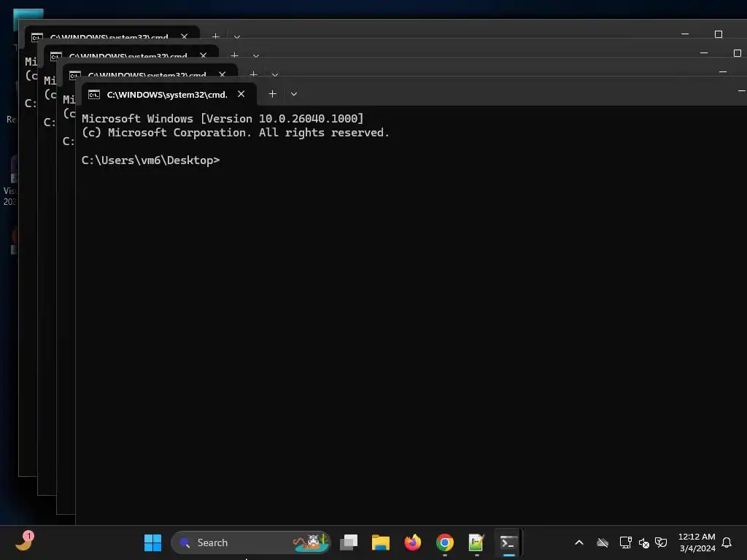Screen dimensions: 747x560
Task: Open the rearmost terminal window's dropdown chevron
Action: click(237, 36)
